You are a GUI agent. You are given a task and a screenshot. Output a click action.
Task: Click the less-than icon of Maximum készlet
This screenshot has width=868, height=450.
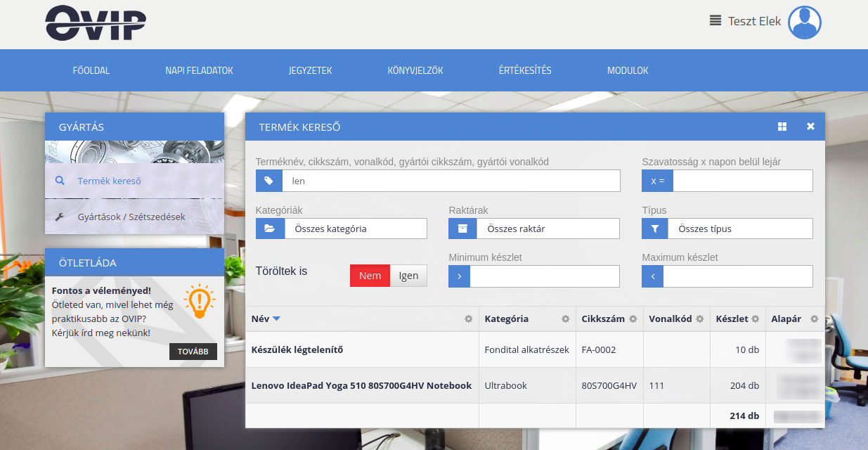(x=652, y=276)
